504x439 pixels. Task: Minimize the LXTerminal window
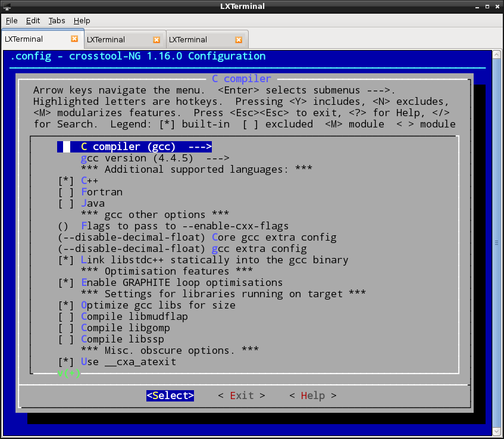[477, 7]
